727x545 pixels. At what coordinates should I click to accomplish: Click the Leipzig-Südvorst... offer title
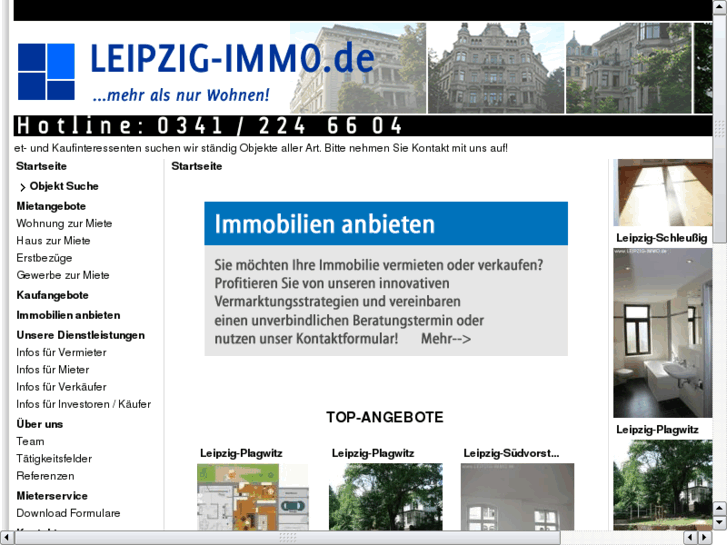coord(511,453)
